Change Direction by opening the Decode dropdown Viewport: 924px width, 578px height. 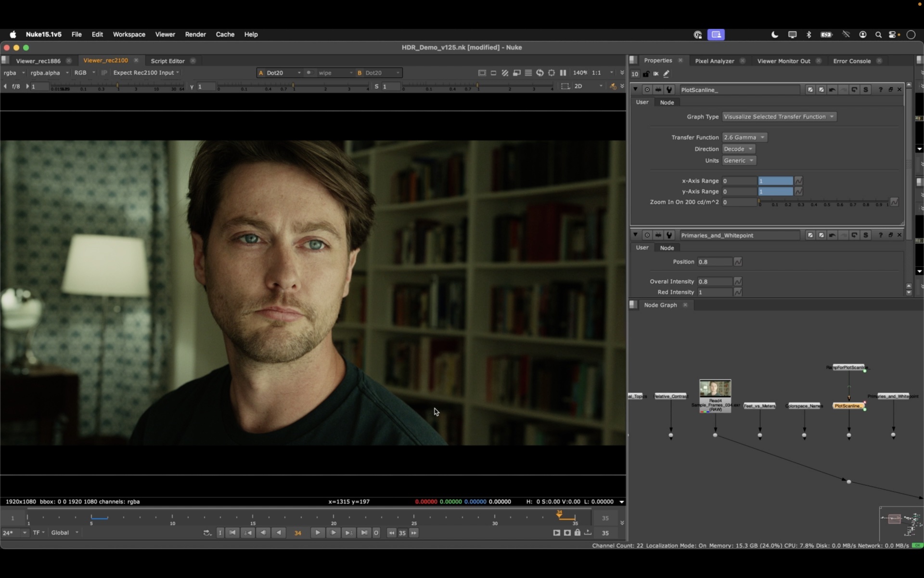[x=738, y=149]
